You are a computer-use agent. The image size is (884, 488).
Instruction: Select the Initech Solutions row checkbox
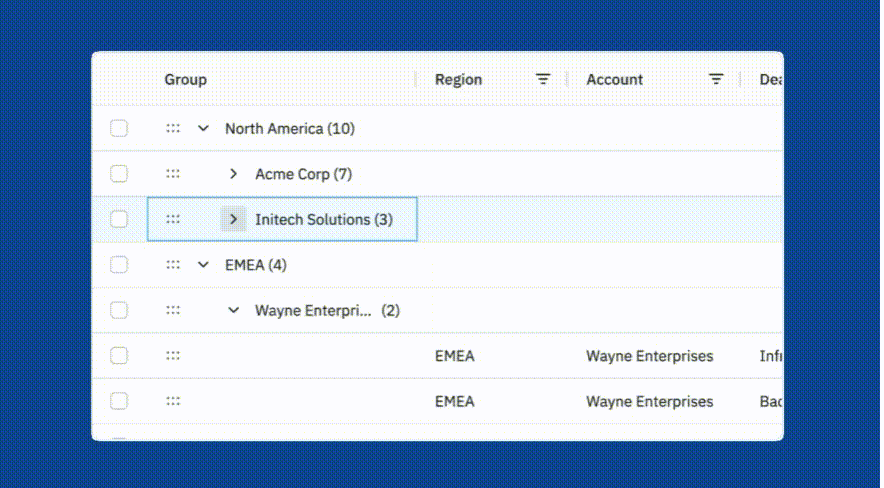(x=119, y=219)
